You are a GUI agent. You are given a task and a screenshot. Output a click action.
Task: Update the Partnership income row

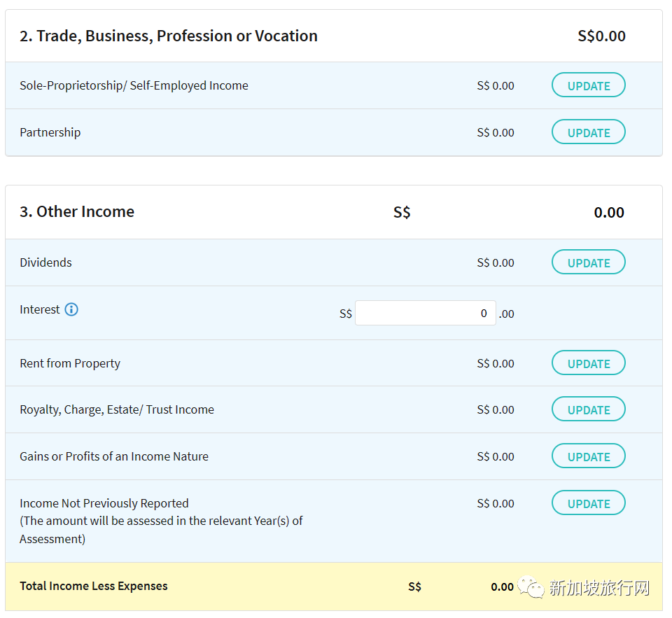click(x=589, y=132)
